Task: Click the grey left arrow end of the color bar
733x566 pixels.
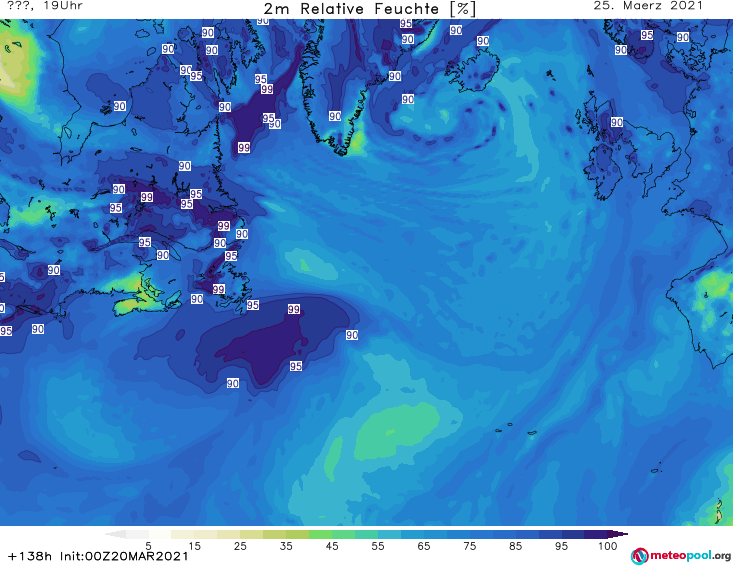Action: pyautogui.click(x=115, y=534)
